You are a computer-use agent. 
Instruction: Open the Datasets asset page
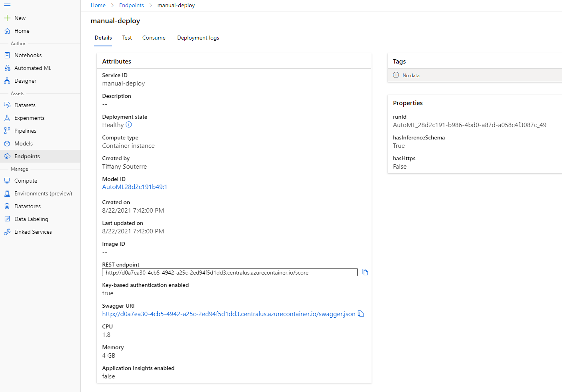[25, 105]
